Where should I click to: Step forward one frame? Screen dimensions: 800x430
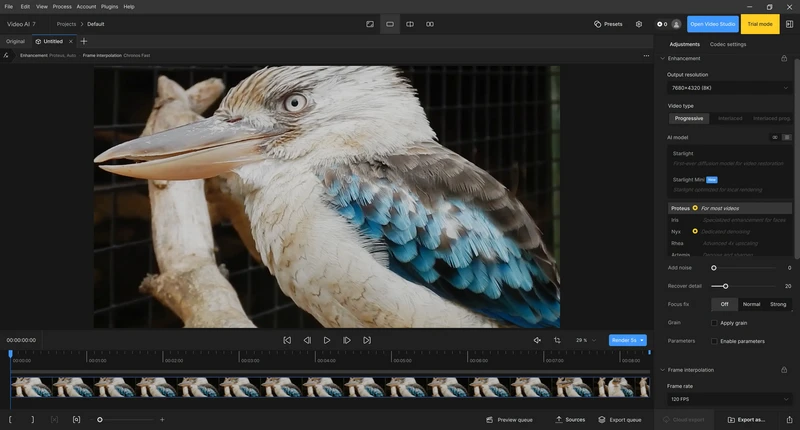pos(347,340)
